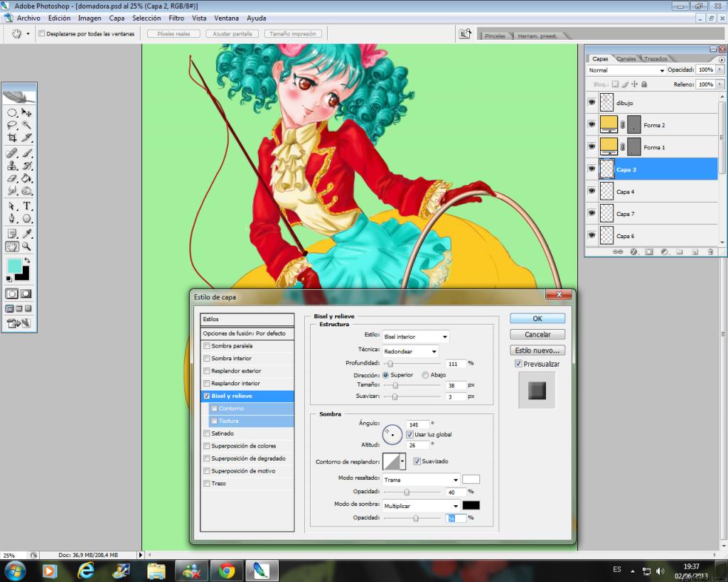
Task: Swap foreground and background colors
Action: [28, 260]
